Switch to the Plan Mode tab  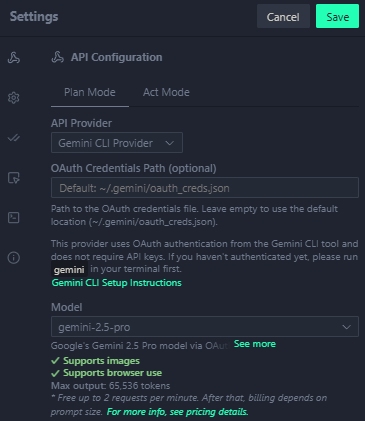click(90, 92)
